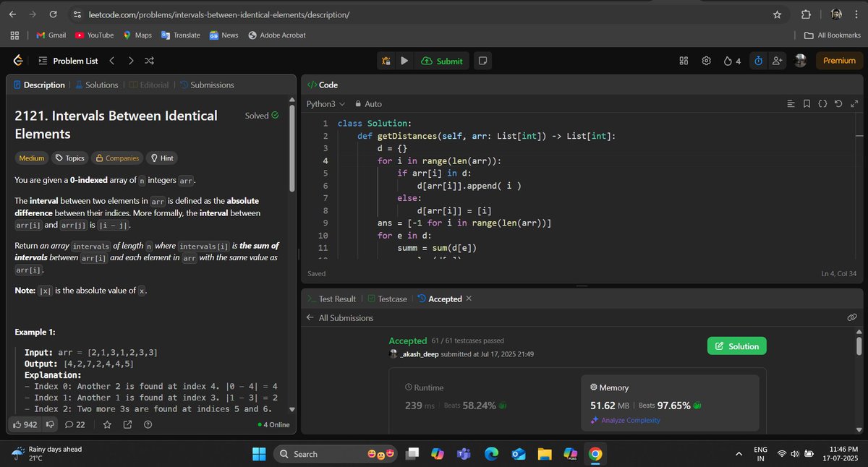Click the editor bookmark icon
Viewport: 868px width, 467px height.
coord(807,104)
